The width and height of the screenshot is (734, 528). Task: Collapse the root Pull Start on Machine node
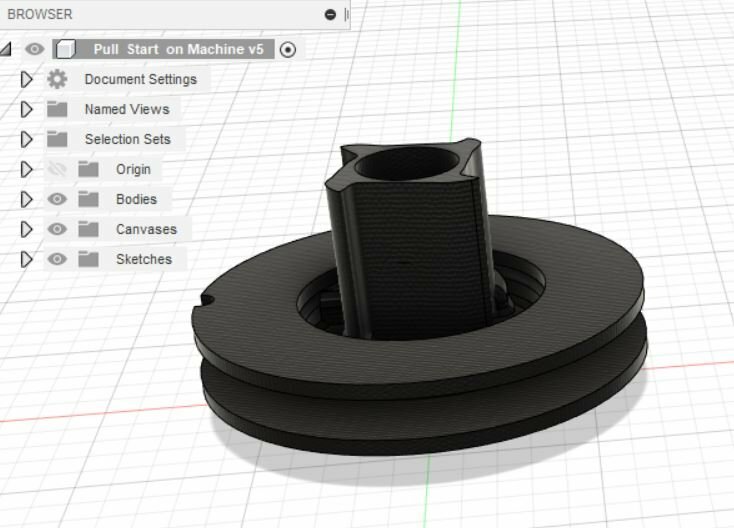click(7, 49)
